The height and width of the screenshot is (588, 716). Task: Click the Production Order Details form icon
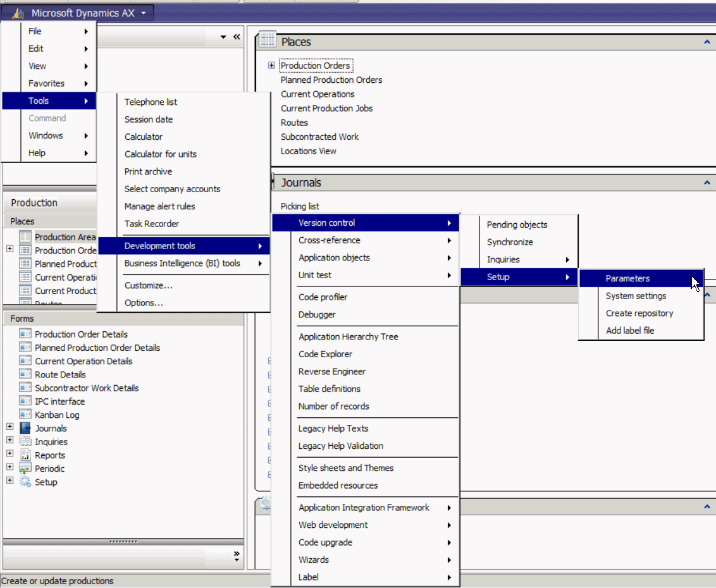(x=25, y=334)
